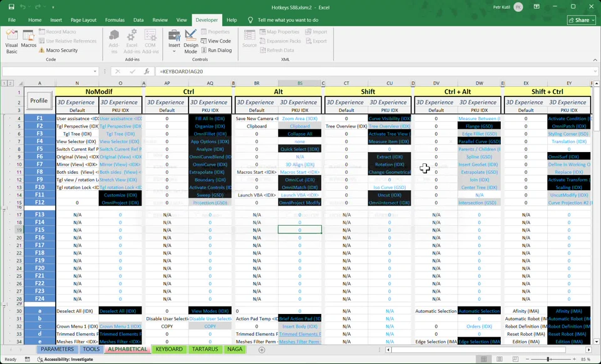Open the PARAMETERS sheet tab
The width and height of the screenshot is (601, 364).
[57, 349]
